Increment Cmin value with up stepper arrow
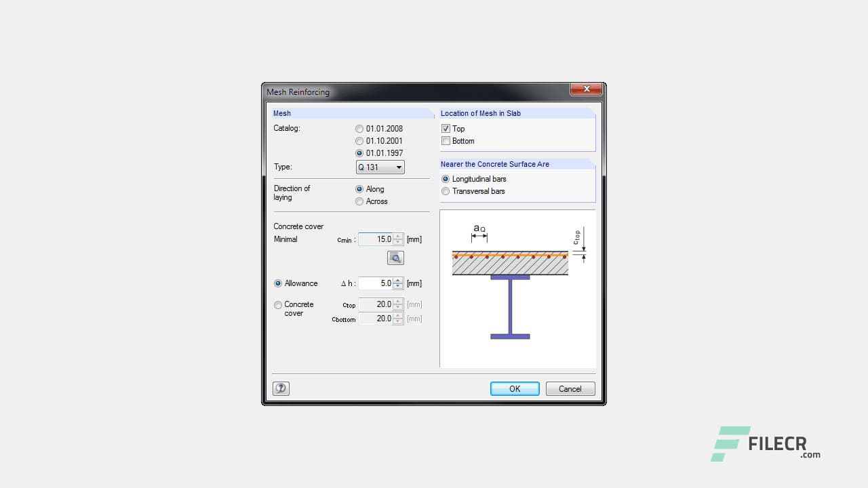Viewport: 868px width, 488px height. click(x=398, y=237)
